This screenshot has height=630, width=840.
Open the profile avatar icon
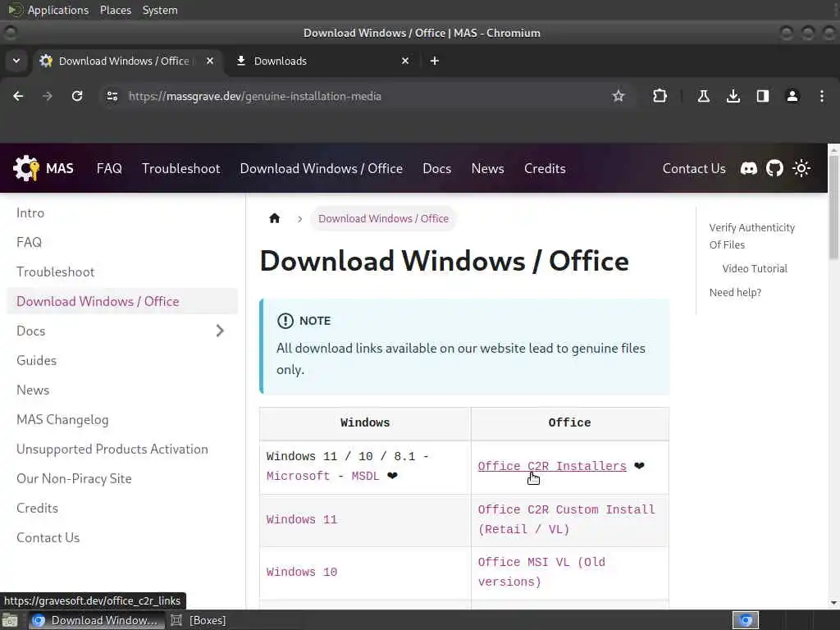(x=792, y=96)
